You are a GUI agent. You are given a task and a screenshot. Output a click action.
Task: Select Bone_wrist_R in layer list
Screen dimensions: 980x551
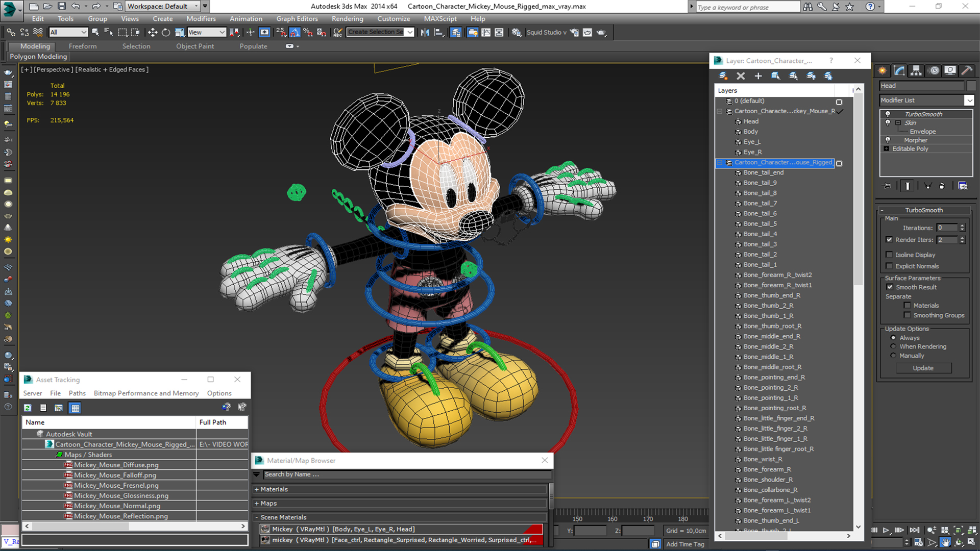763,459
